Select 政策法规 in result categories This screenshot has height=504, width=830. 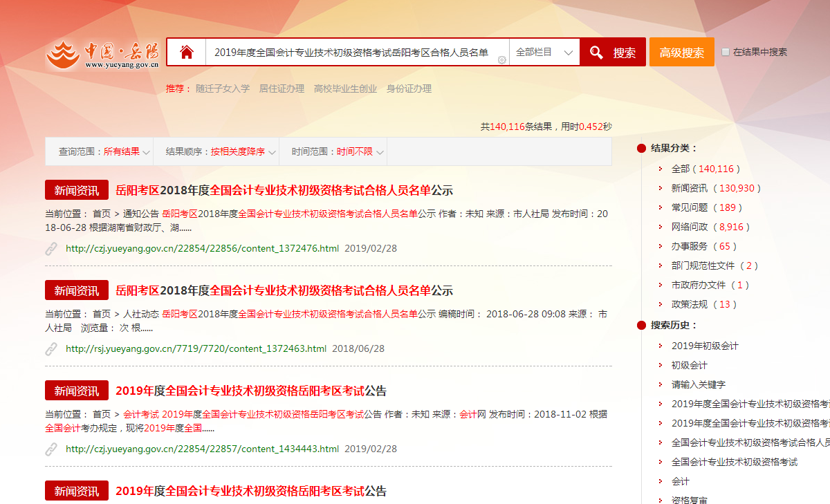(x=690, y=304)
